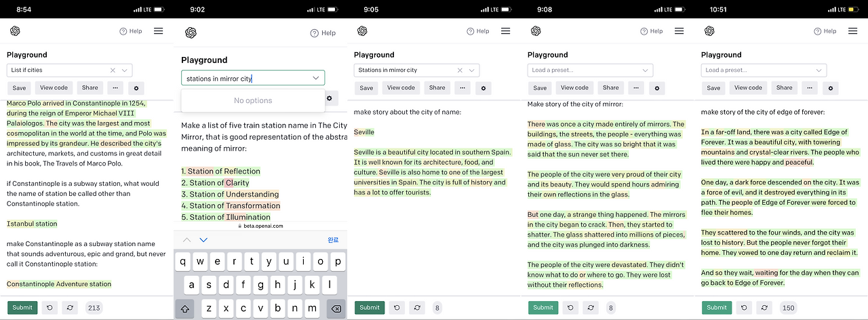Click the OpenAI logo in the 9:08 screen

(536, 31)
